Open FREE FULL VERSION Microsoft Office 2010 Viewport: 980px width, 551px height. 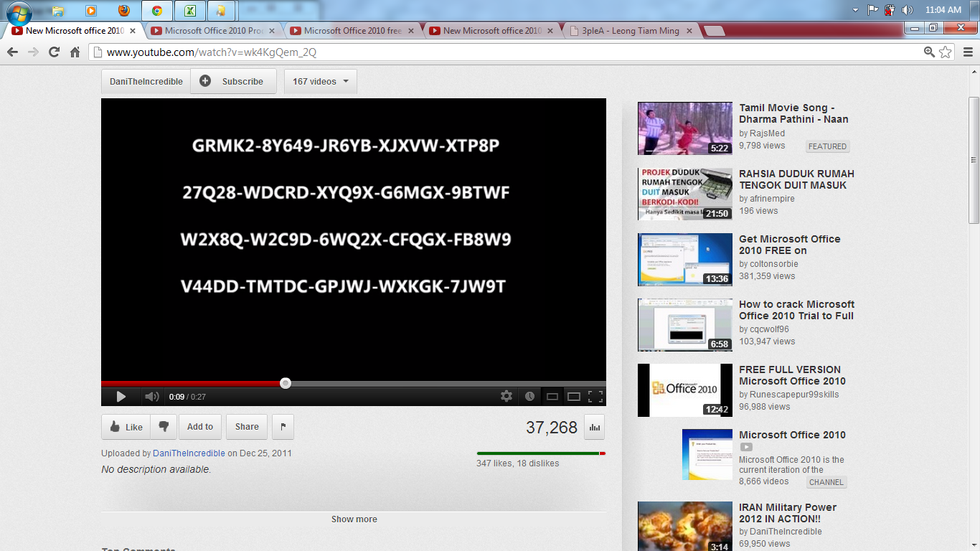pos(792,375)
